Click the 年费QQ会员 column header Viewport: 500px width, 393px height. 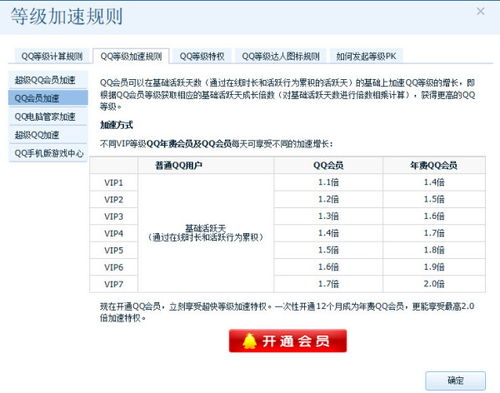click(434, 165)
